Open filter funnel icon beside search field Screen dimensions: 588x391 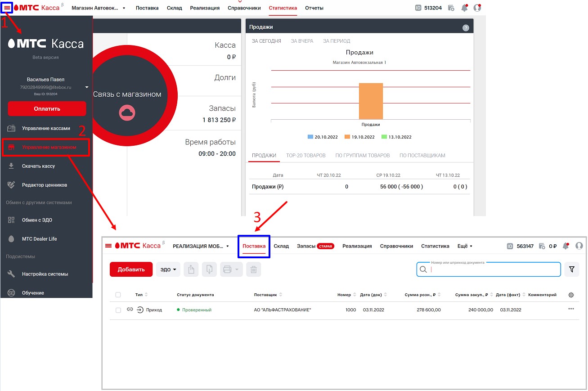572,269
